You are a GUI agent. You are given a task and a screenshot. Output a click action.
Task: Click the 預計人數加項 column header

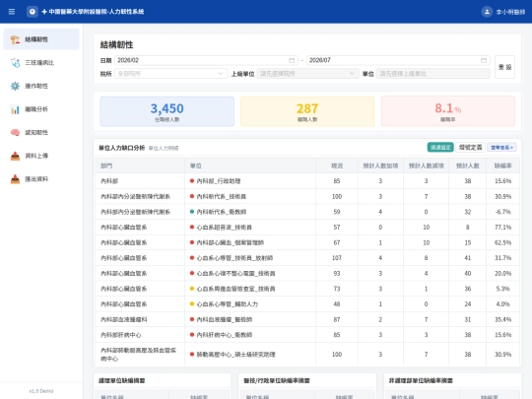(x=380, y=166)
